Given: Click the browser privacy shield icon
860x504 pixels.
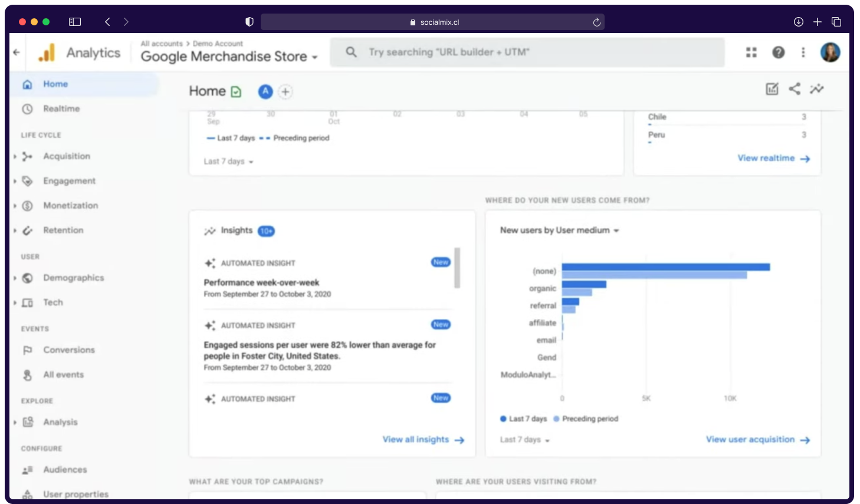Looking at the screenshot, I should [x=250, y=22].
